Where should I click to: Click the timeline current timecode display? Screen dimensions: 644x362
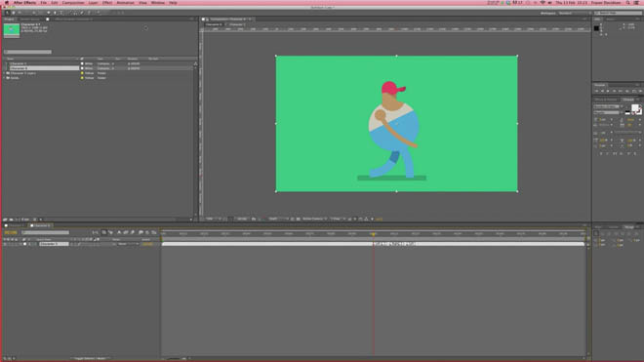pos(11,232)
